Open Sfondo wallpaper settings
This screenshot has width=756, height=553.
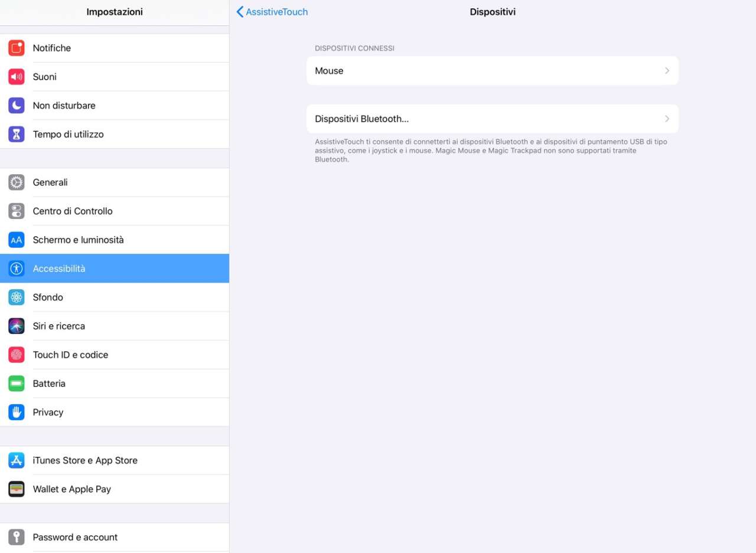click(x=115, y=297)
